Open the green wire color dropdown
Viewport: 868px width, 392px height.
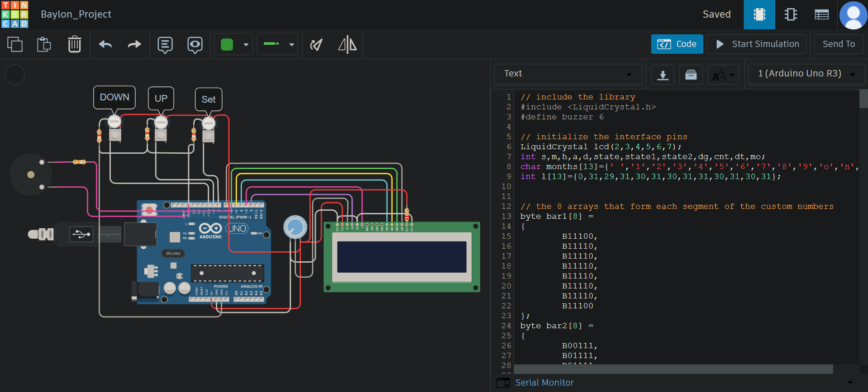click(x=234, y=44)
